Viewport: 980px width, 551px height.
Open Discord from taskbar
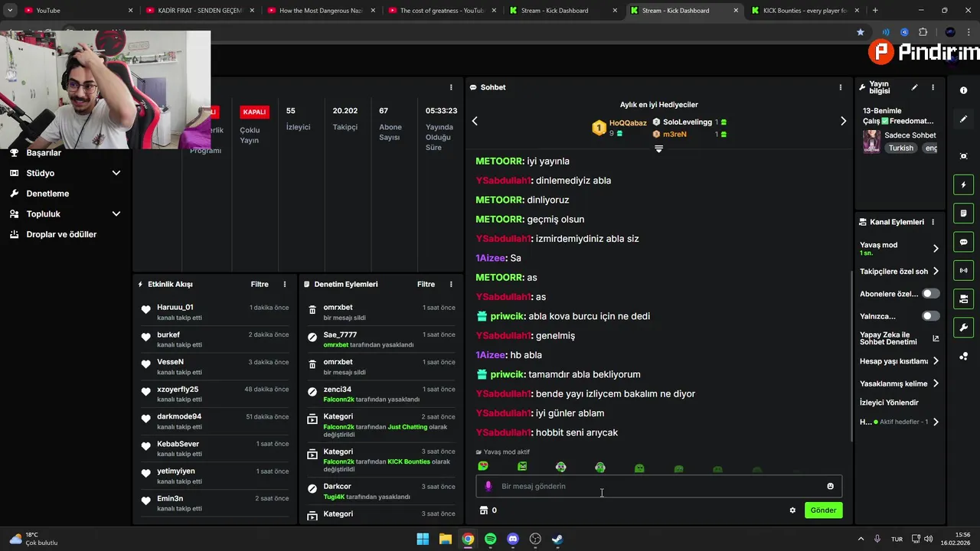click(513, 539)
